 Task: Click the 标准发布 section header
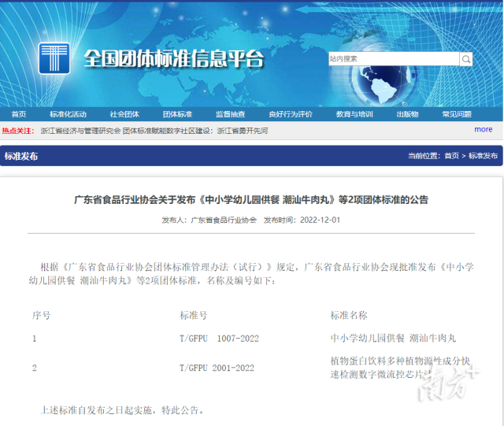click(x=21, y=156)
